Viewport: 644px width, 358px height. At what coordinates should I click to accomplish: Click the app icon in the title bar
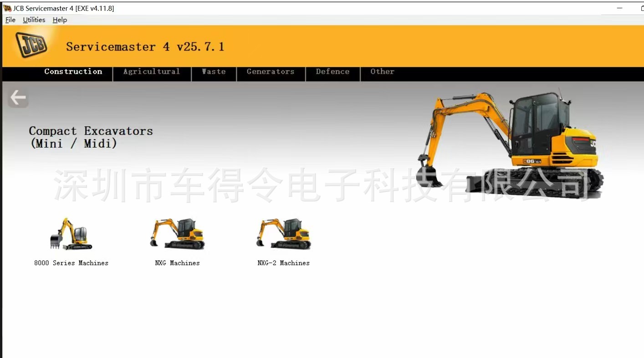(7, 8)
